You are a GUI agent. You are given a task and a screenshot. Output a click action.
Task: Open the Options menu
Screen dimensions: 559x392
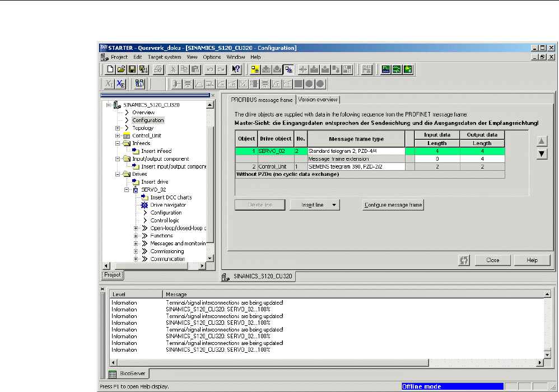click(212, 57)
